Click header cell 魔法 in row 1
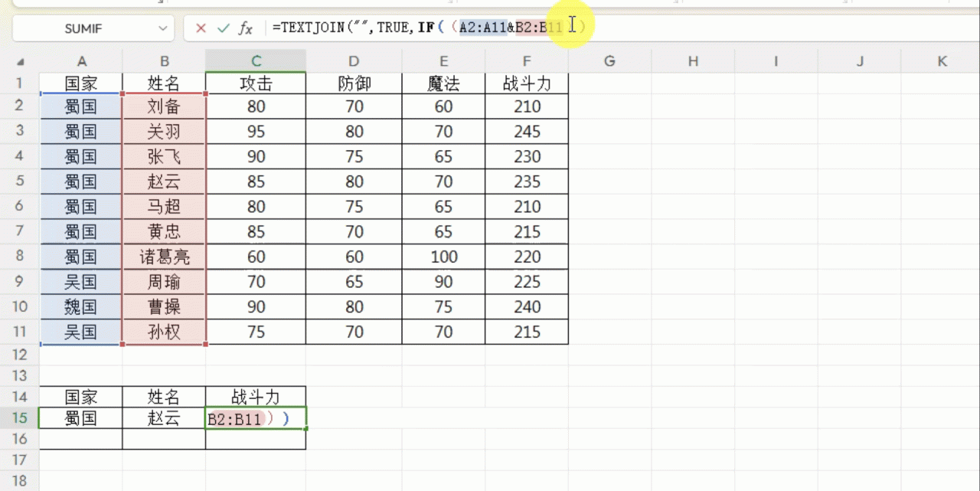The image size is (980, 491). tap(444, 83)
